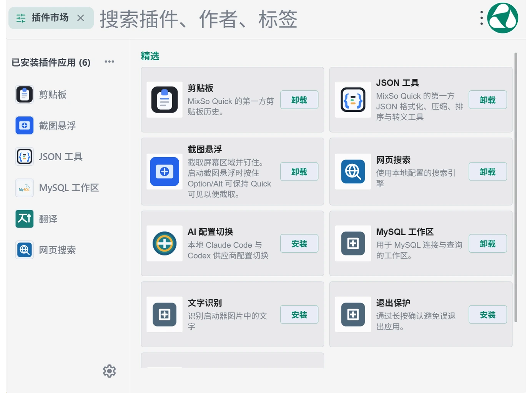Select the AI 配置切换 card title
This screenshot has width=532, height=393.
coord(210,232)
